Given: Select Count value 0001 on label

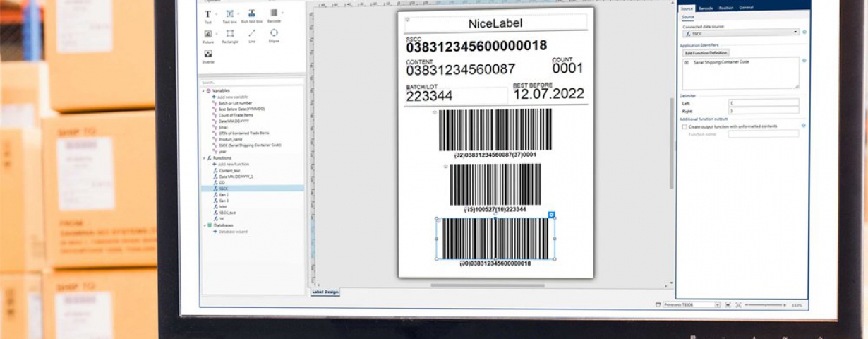Looking at the screenshot, I should point(567,69).
